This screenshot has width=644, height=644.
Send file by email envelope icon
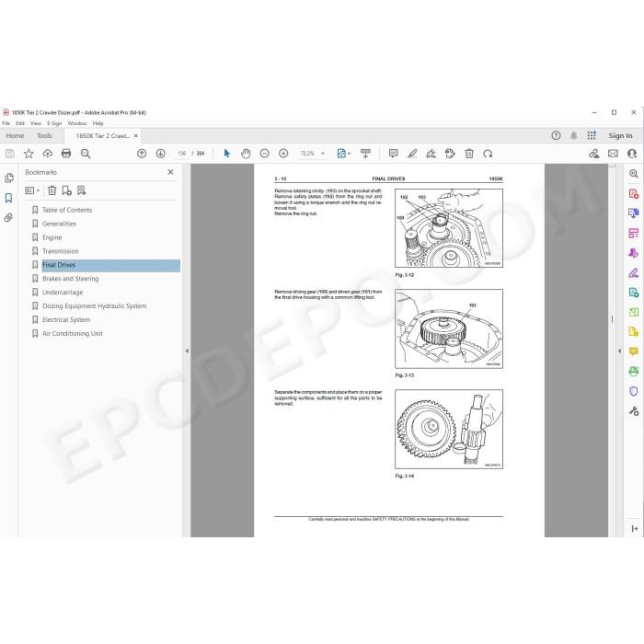[x=614, y=154]
